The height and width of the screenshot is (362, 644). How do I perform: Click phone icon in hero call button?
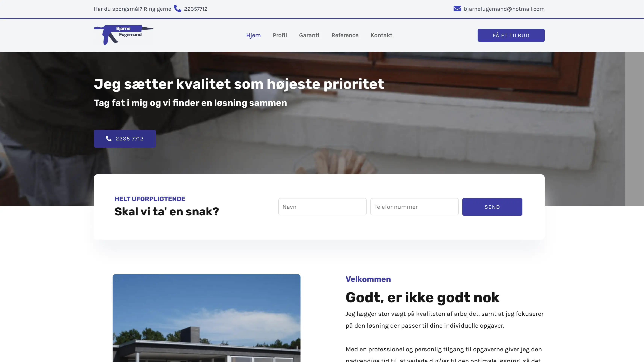(109, 138)
